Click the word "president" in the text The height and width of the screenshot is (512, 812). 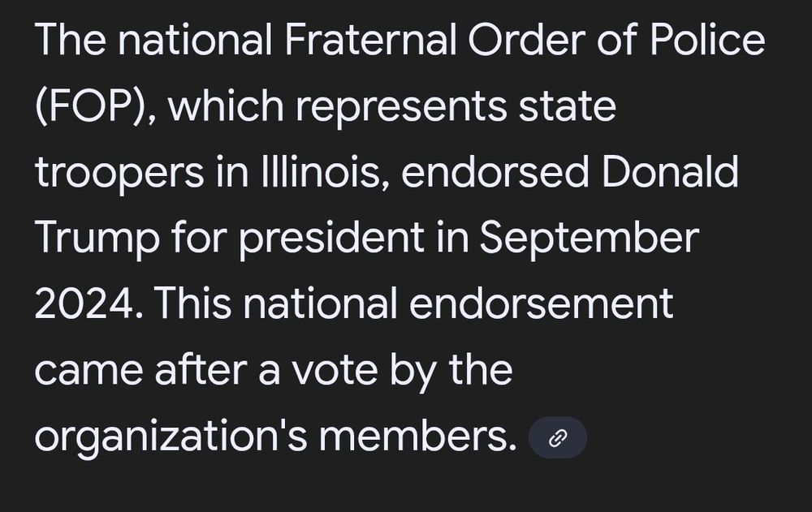(332, 238)
